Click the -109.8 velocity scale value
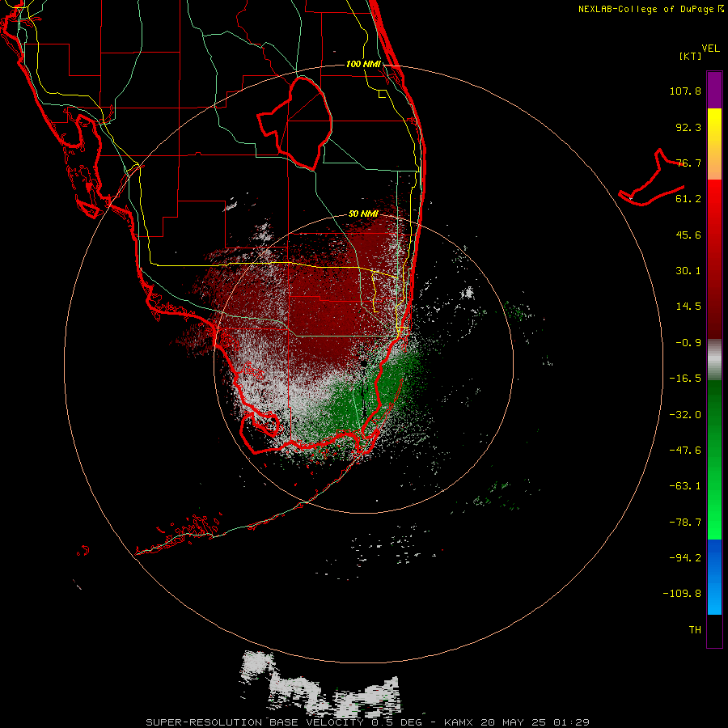Viewport: 728px width, 728px height. click(682, 594)
